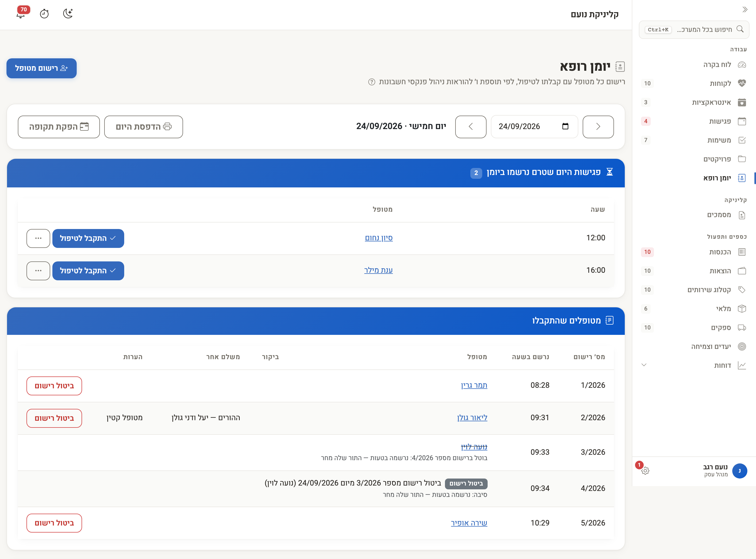Click the global search field

click(x=694, y=29)
